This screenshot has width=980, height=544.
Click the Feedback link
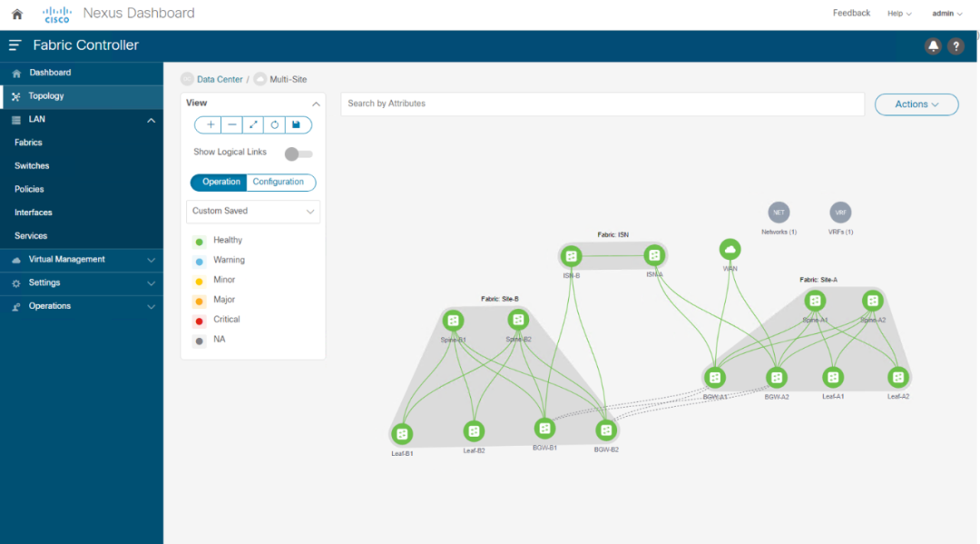[x=851, y=13]
